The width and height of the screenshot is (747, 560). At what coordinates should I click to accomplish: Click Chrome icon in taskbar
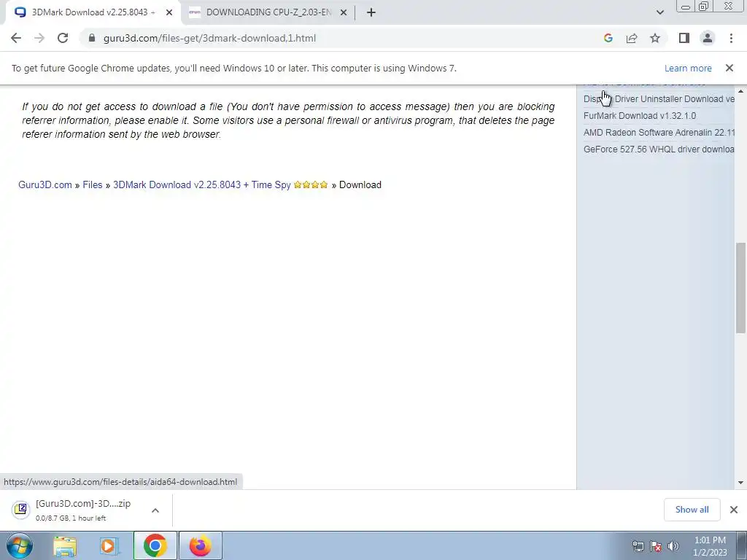[155, 545]
